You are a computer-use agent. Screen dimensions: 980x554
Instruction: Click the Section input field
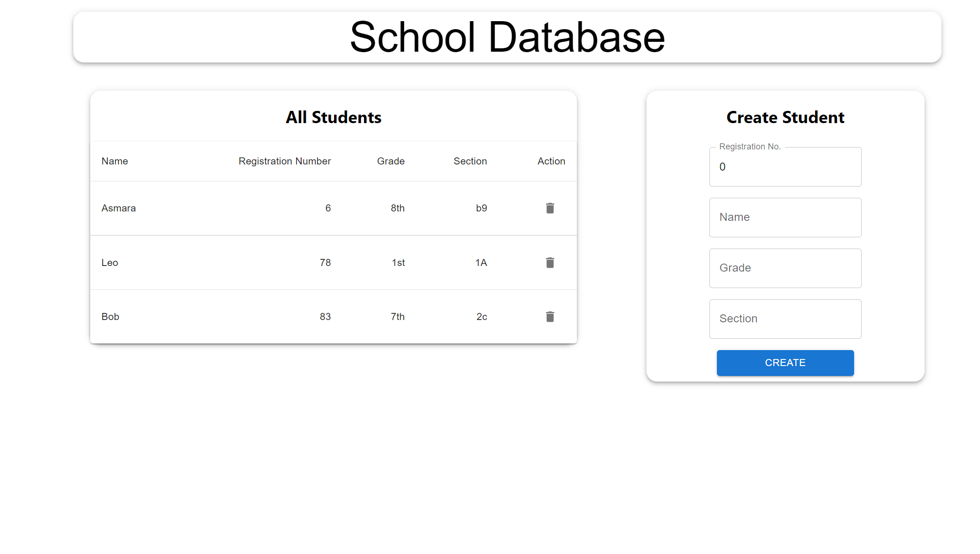[785, 319]
